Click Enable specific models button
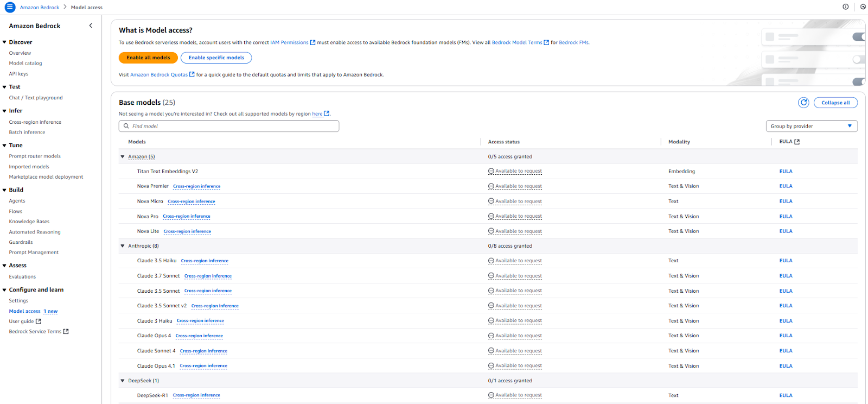 [216, 58]
